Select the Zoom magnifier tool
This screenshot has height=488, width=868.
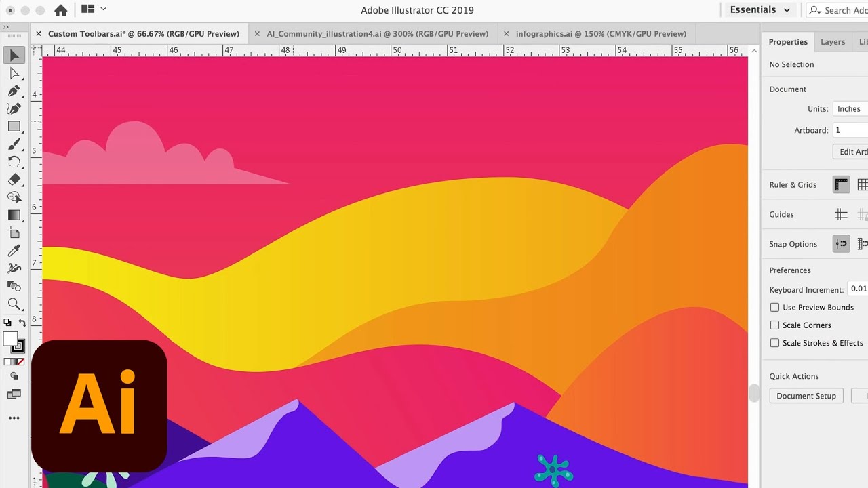pos(14,304)
